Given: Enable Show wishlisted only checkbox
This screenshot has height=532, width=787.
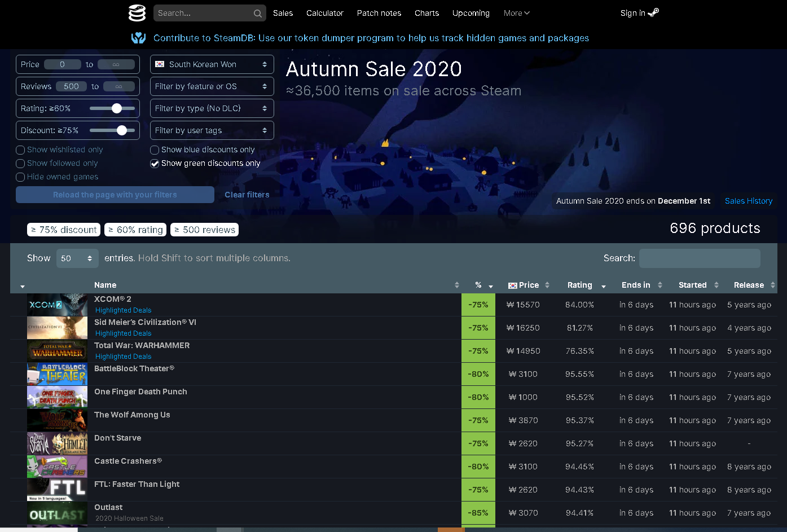Looking at the screenshot, I should coord(20,150).
